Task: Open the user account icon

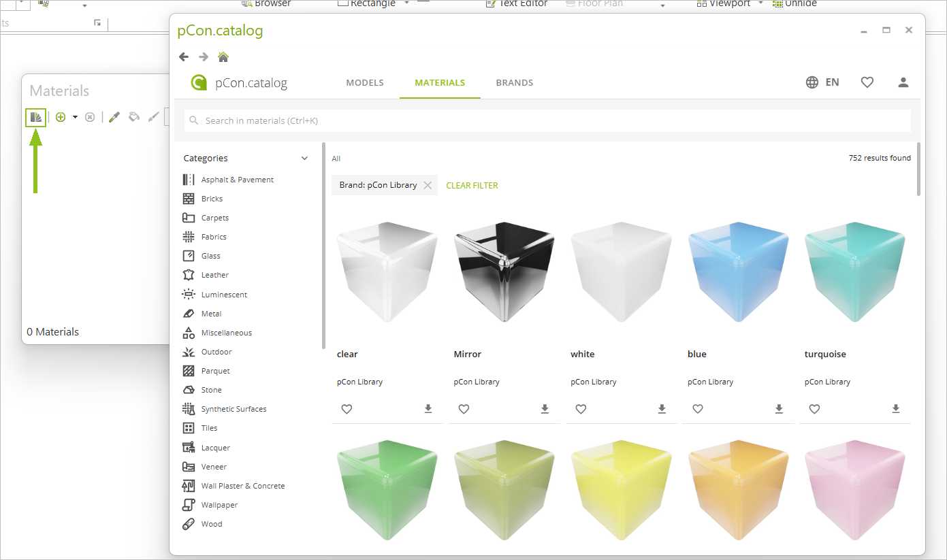Action: 903,82
